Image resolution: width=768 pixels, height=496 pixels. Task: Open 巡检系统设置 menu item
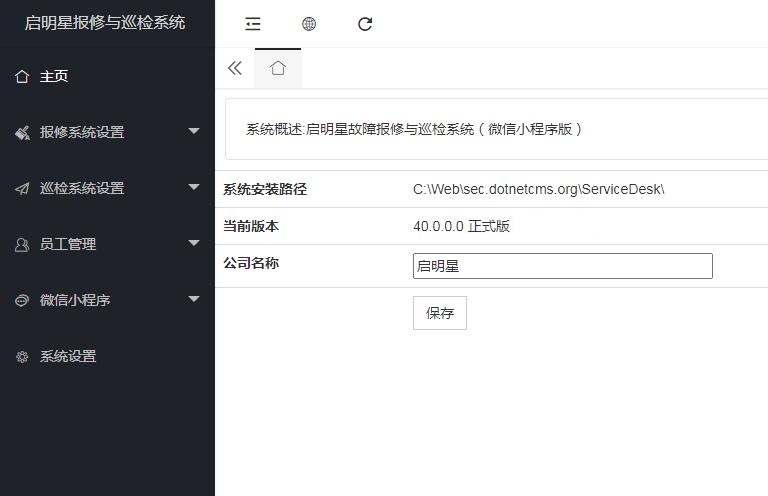tap(82, 188)
